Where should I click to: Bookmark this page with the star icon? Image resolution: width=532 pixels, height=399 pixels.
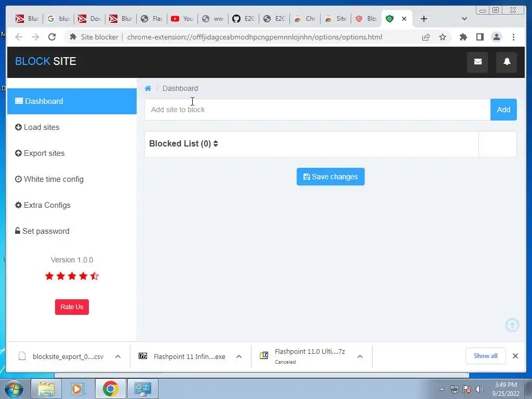pos(443,37)
